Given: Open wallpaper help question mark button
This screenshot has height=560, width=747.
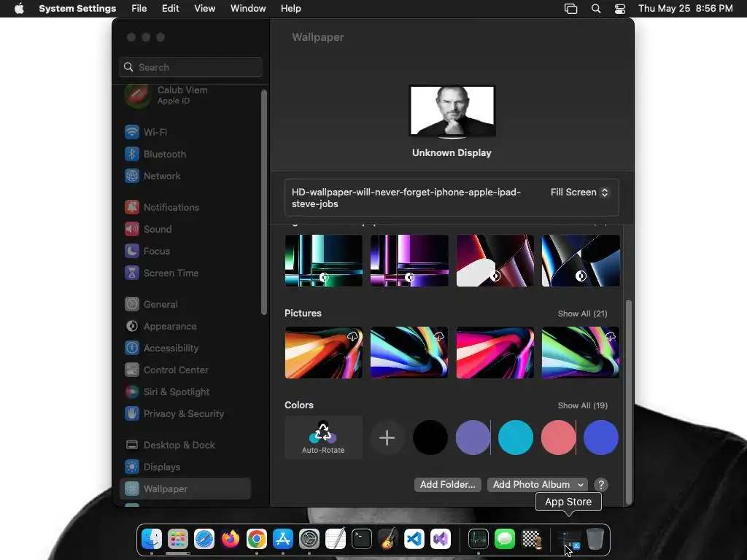Looking at the screenshot, I should (601, 485).
